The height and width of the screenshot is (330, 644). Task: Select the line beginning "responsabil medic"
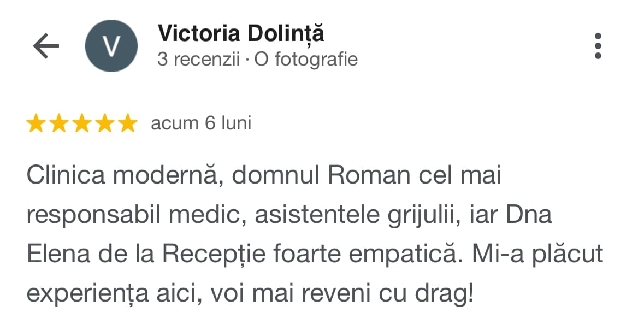tap(288, 215)
